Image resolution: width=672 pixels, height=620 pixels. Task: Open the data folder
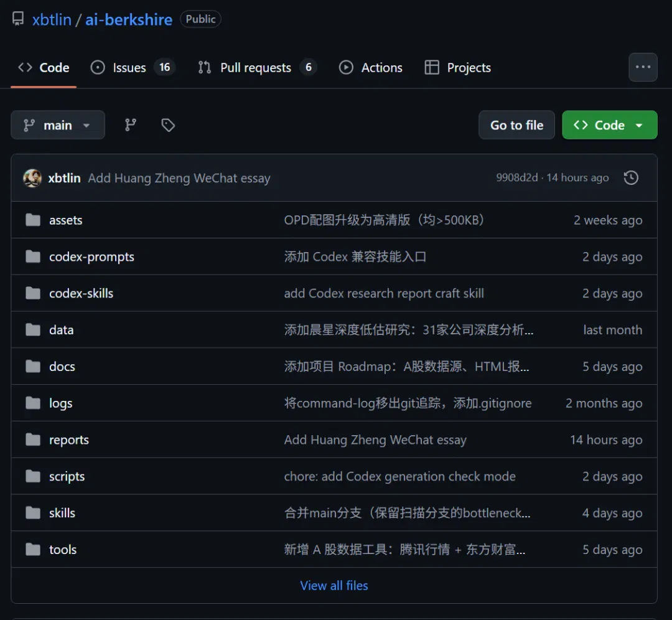[x=61, y=330]
